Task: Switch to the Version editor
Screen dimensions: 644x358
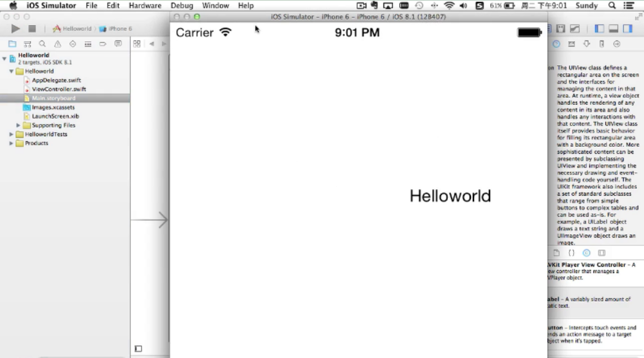Action: [x=575, y=29]
